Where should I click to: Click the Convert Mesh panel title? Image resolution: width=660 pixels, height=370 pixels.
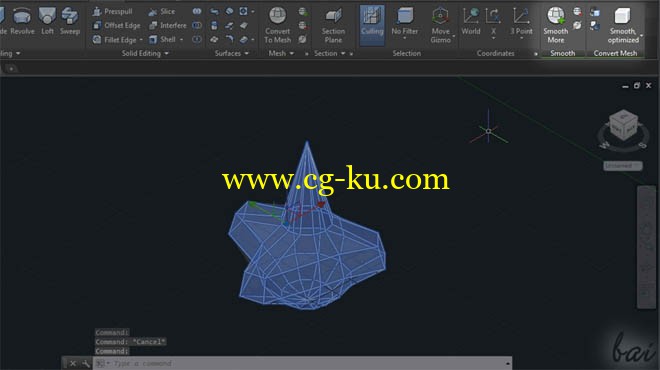tap(615, 53)
